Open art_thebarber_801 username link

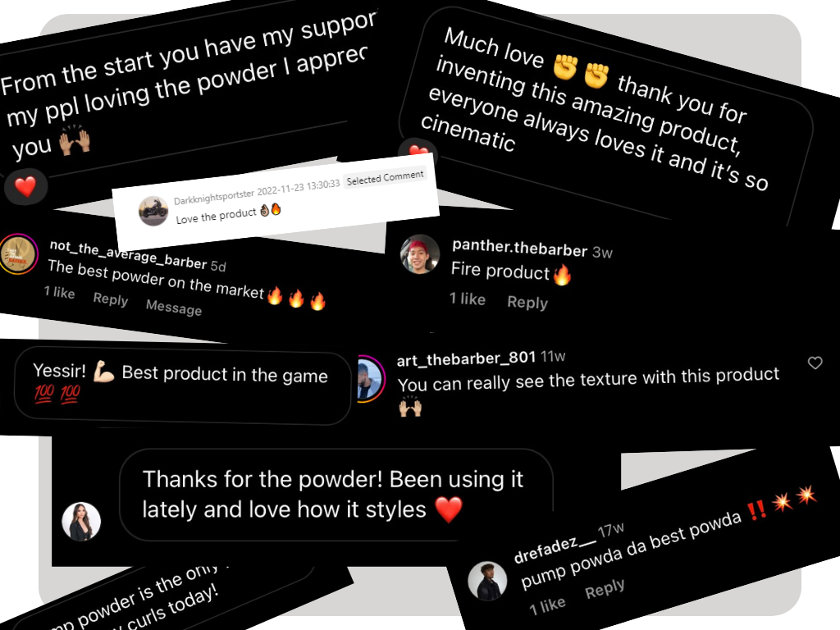tap(466, 359)
